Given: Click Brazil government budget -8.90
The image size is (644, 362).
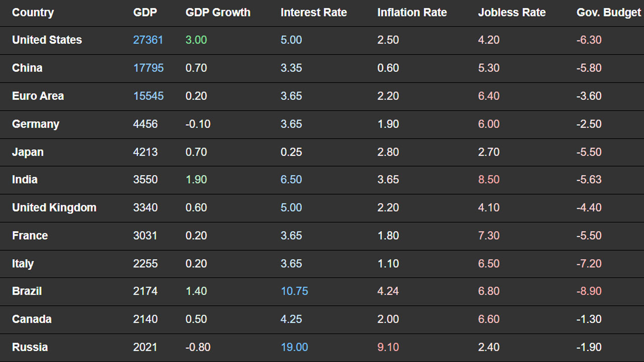Looking at the screenshot, I should pyautogui.click(x=589, y=291).
